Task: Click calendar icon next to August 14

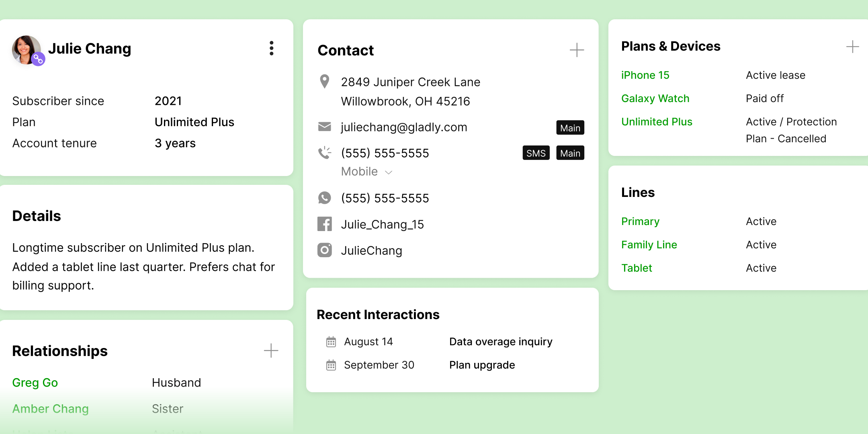Action: coord(331,342)
